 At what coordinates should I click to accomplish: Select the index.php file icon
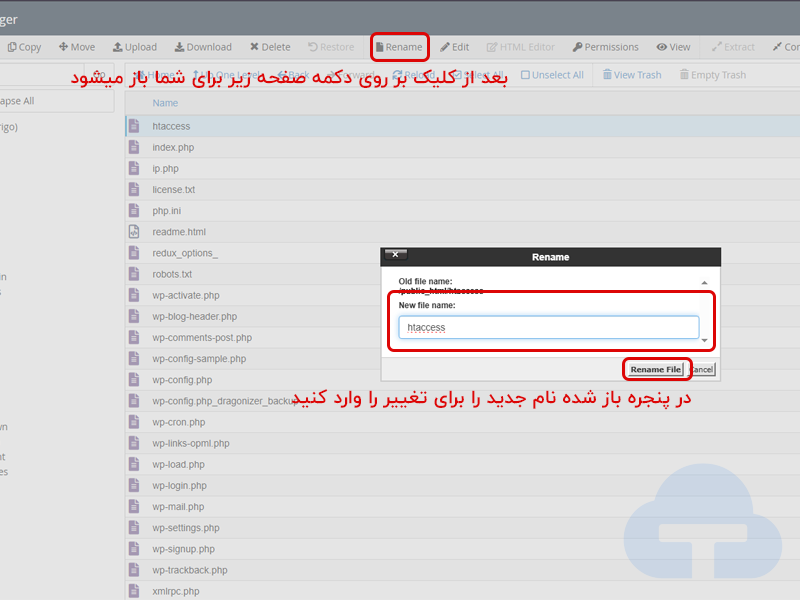point(134,147)
